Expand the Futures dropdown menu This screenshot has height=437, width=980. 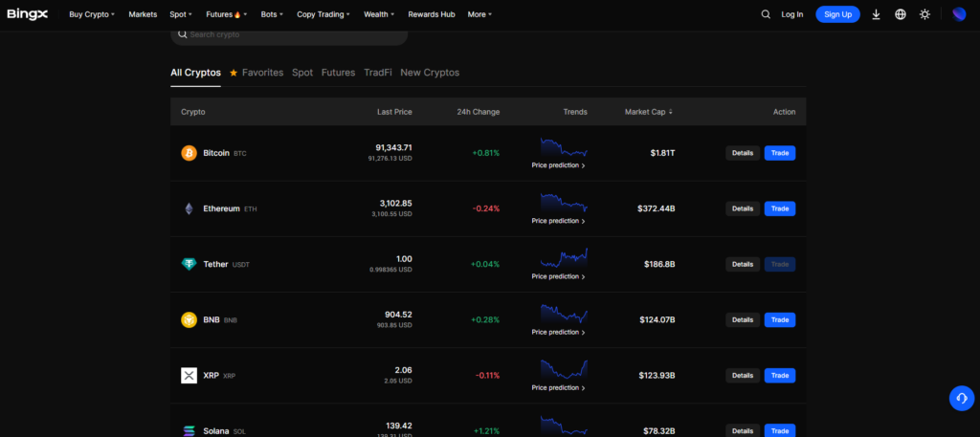point(225,14)
